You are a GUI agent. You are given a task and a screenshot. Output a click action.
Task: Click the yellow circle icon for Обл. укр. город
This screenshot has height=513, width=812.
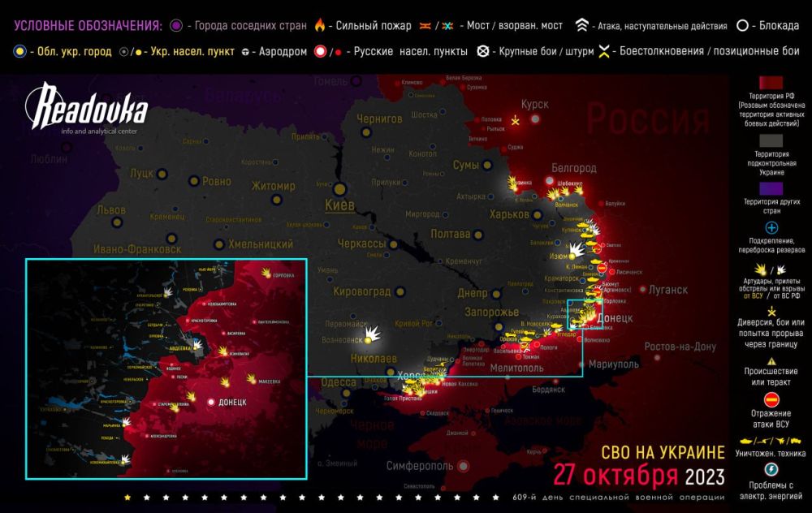click(x=19, y=51)
